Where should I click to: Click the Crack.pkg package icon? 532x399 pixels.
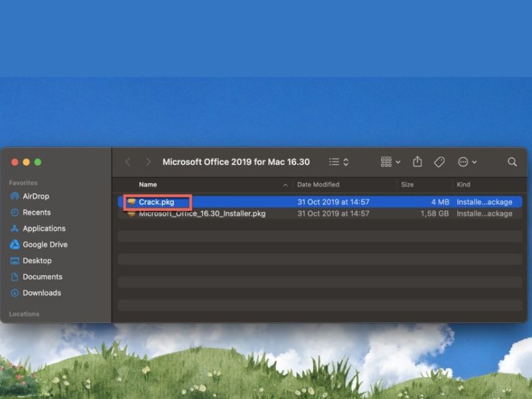click(131, 202)
